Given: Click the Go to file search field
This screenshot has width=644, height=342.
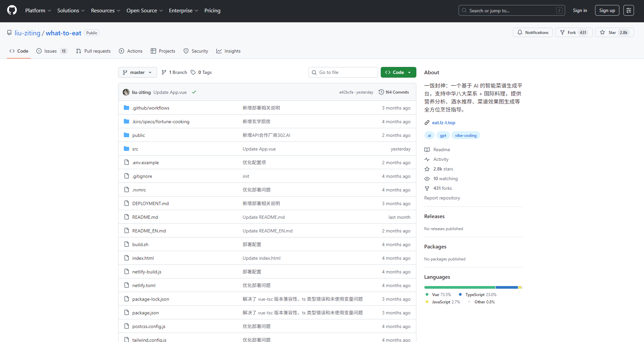Looking at the screenshot, I should click(x=346, y=72).
